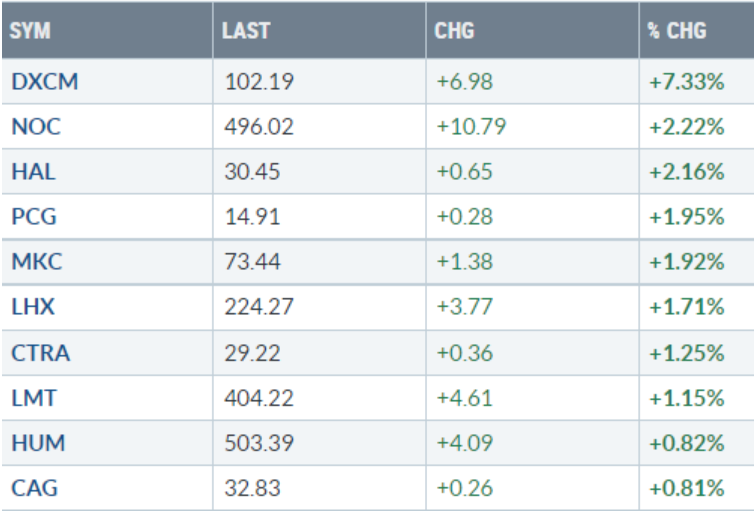Open the PCG symbol quote
This screenshot has height=512, width=754.
(x=34, y=218)
